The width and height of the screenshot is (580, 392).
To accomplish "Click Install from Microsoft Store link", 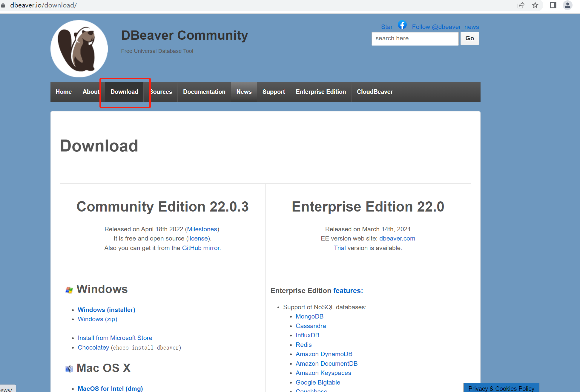I will (115, 338).
